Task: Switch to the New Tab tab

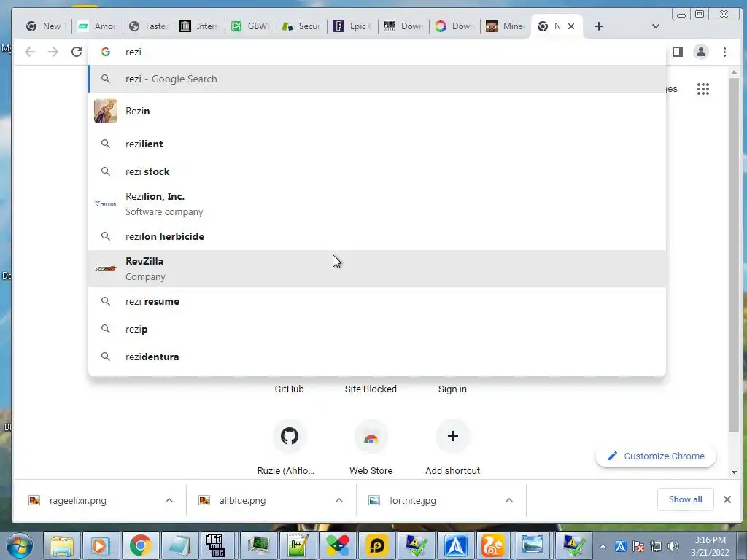Action: click(46, 26)
